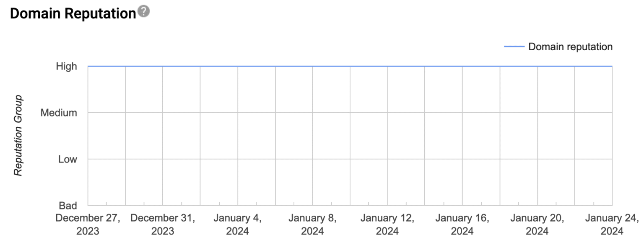The image size is (644, 245).
Task: Click the Low y-axis label
Action: pos(67,159)
